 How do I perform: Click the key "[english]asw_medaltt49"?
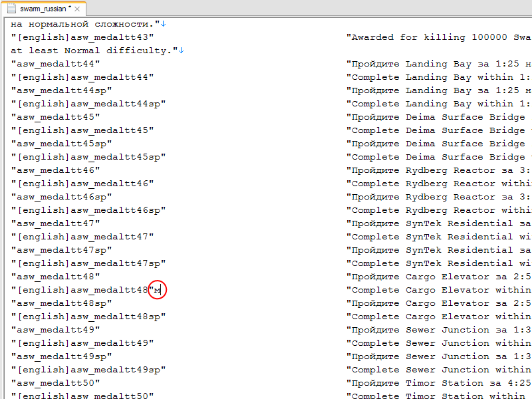(82, 343)
